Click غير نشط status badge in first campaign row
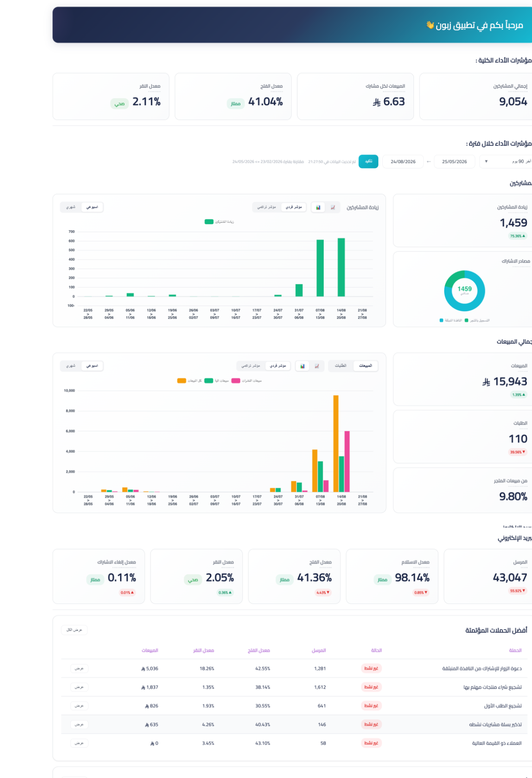The image size is (532, 778). tap(371, 669)
